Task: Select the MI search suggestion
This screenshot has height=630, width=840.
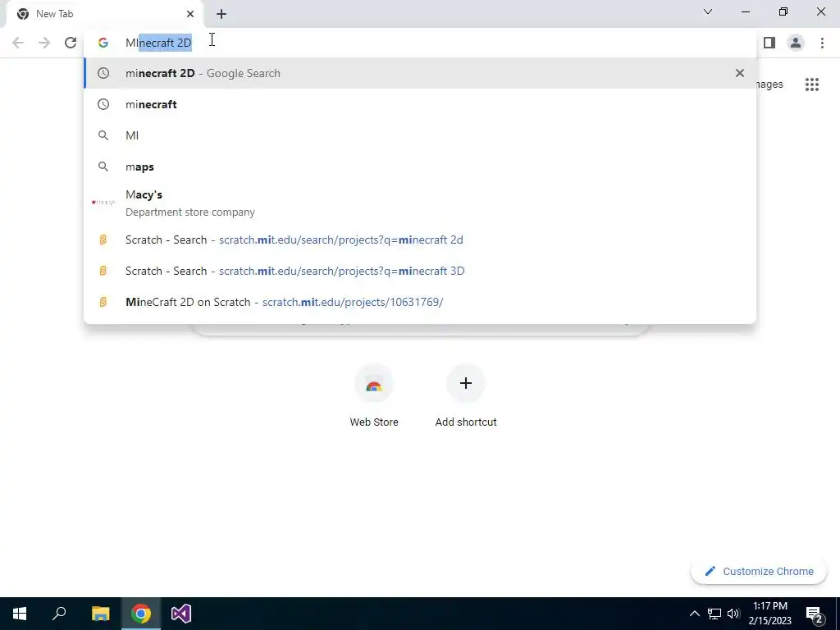Action: pos(420,135)
